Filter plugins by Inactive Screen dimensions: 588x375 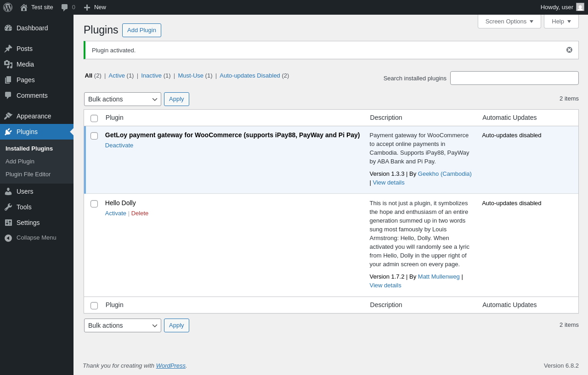click(x=151, y=76)
